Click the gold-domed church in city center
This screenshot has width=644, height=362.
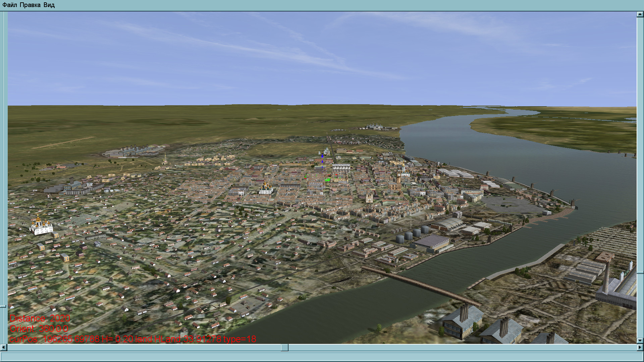tap(266, 188)
